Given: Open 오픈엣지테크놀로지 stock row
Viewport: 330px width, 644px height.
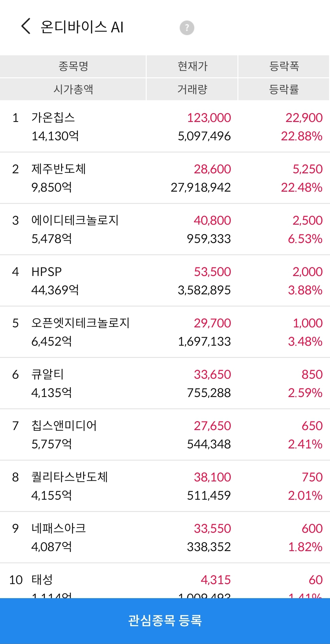Looking at the screenshot, I should pos(165,332).
